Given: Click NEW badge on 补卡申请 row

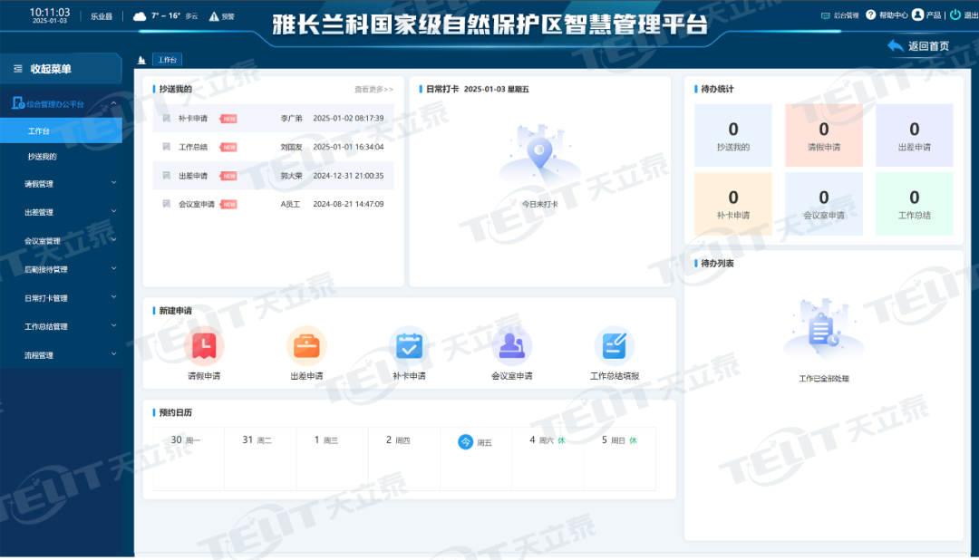Looking at the screenshot, I should 228,119.
